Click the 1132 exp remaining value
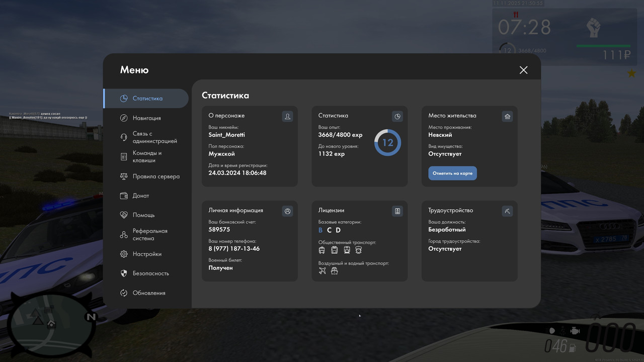Screen dimensions: 644x362 coord(332,154)
